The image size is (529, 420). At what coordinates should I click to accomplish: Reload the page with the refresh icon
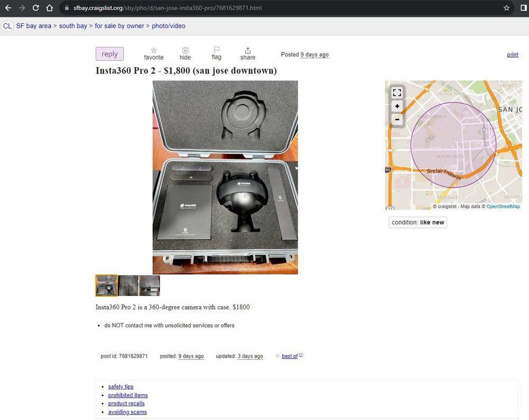[36, 8]
